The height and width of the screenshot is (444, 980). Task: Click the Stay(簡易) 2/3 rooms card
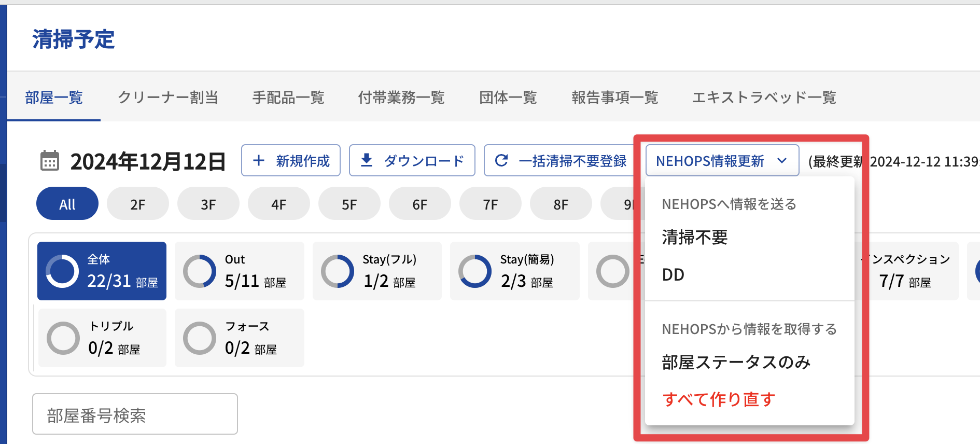coord(514,271)
